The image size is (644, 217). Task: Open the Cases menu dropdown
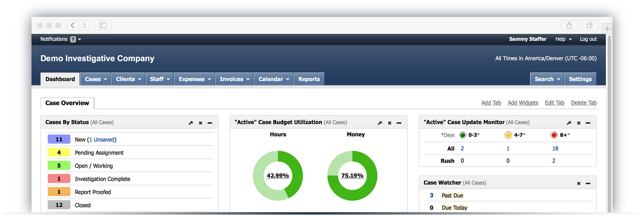(x=96, y=79)
